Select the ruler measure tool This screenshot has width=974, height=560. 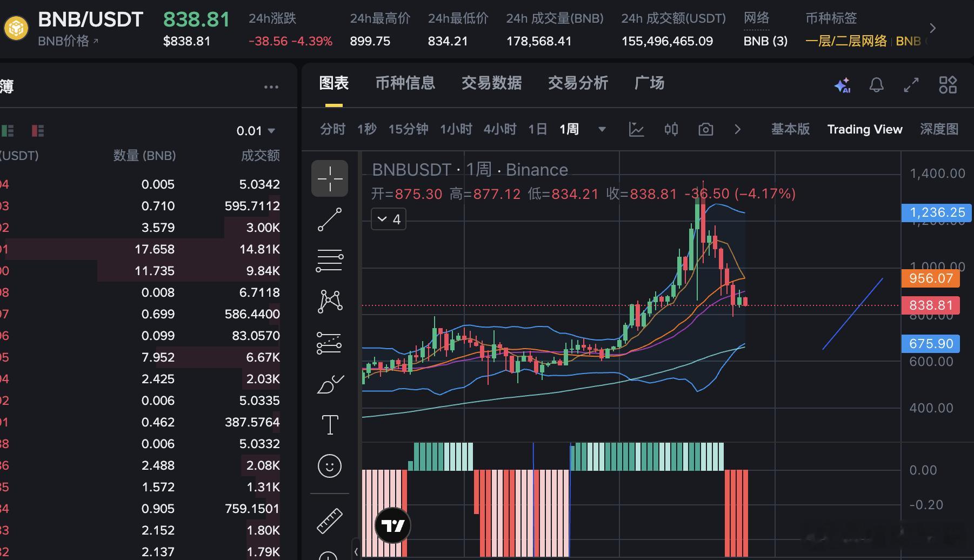tap(330, 521)
